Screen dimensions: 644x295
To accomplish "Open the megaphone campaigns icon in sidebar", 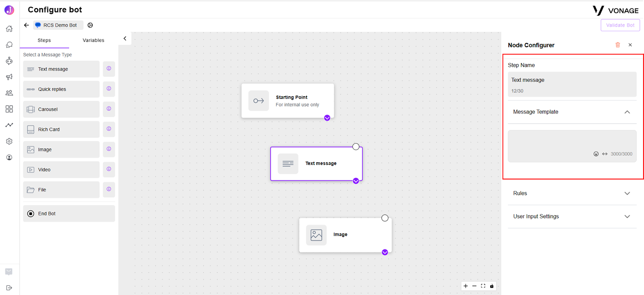I will click(x=9, y=77).
